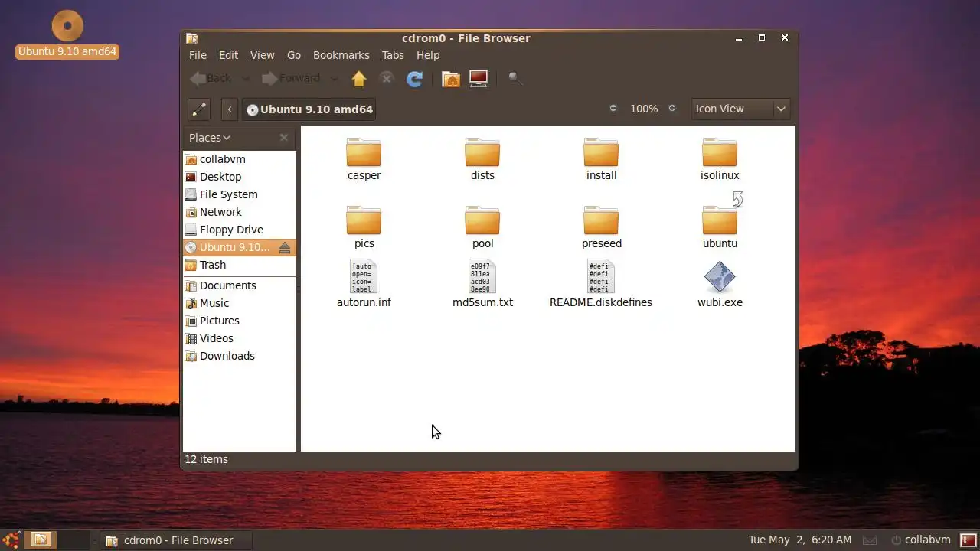
Task: Select Desktop in Places sidebar
Action: [x=239, y=177]
